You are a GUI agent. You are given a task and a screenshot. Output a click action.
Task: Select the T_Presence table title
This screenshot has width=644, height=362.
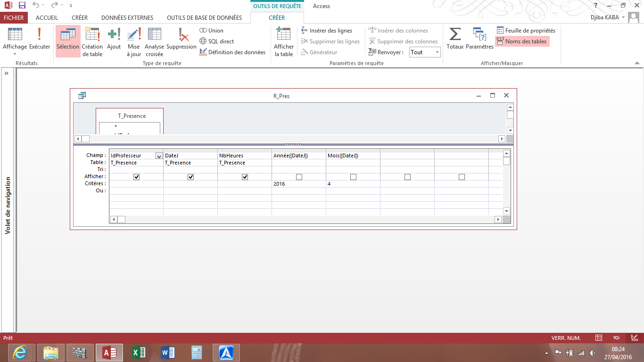click(132, 116)
